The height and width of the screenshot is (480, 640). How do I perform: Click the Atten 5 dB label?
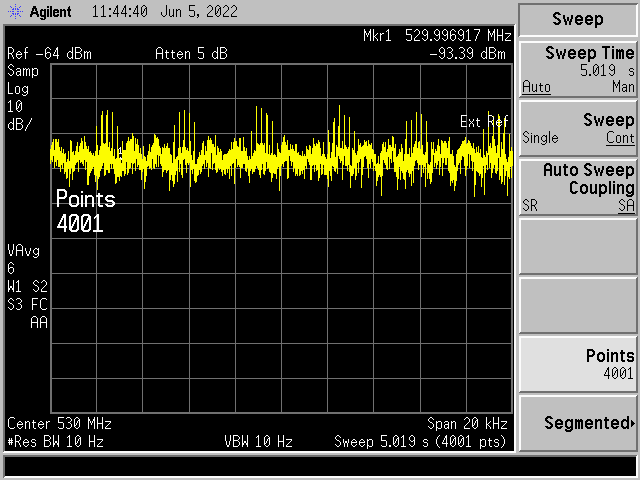pos(191,53)
